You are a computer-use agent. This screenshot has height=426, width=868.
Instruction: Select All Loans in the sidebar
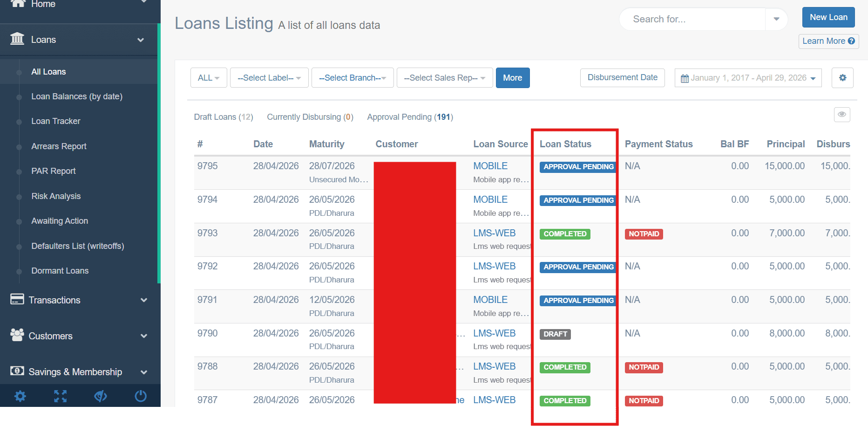48,72
